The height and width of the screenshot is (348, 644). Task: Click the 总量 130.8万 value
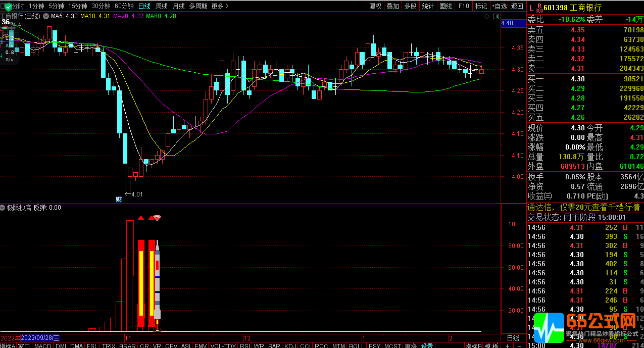point(571,157)
